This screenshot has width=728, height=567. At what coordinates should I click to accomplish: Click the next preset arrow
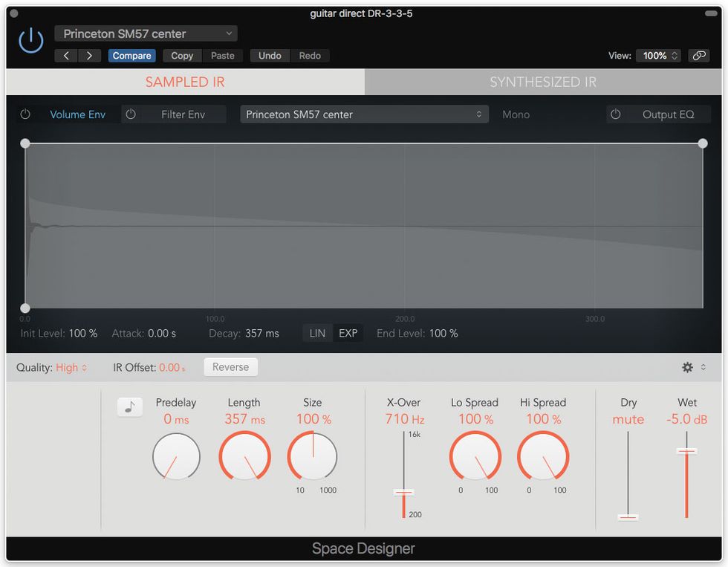click(x=90, y=56)
